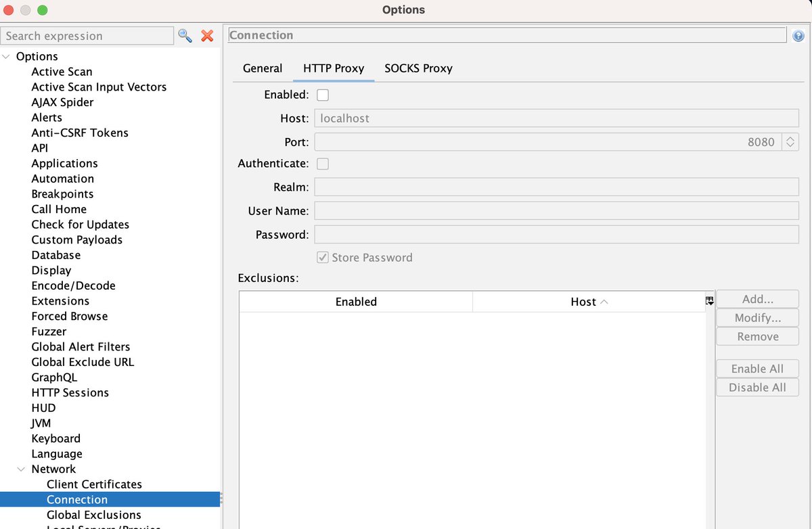The height and width of the screenshot is (529, 812).
Task: Clear search with the red X icon
Action: [x=208, y=35]
